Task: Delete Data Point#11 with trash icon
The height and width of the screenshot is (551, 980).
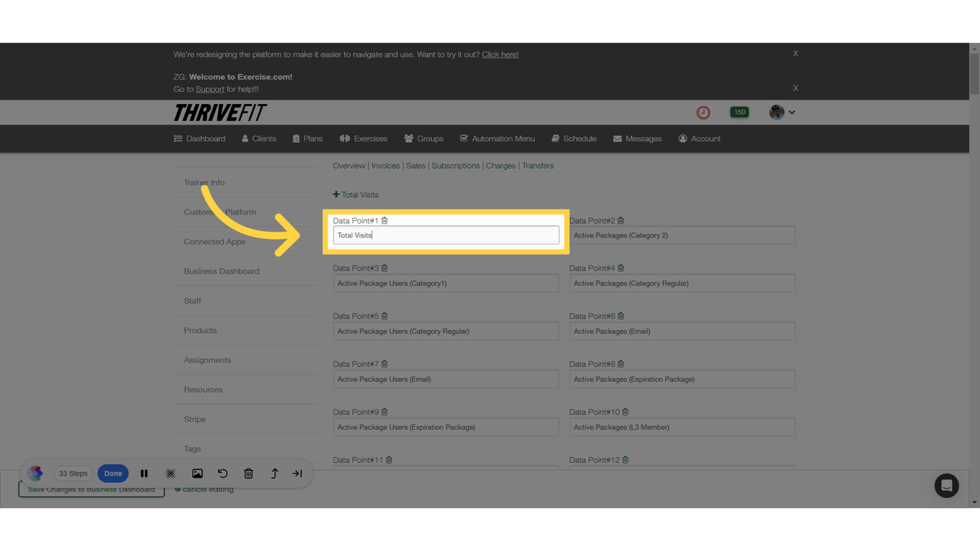Action: [389, 460]
